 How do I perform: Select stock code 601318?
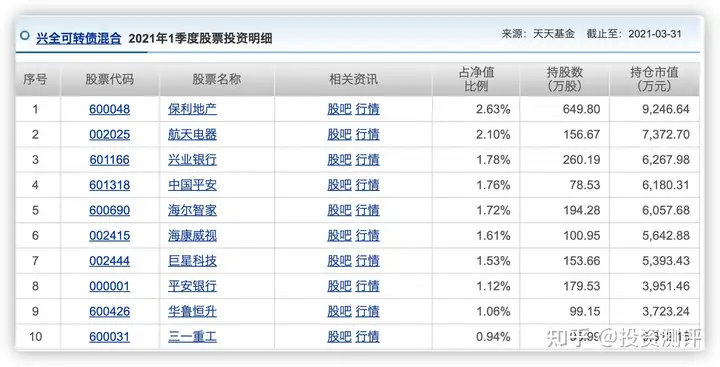point(110,185)
